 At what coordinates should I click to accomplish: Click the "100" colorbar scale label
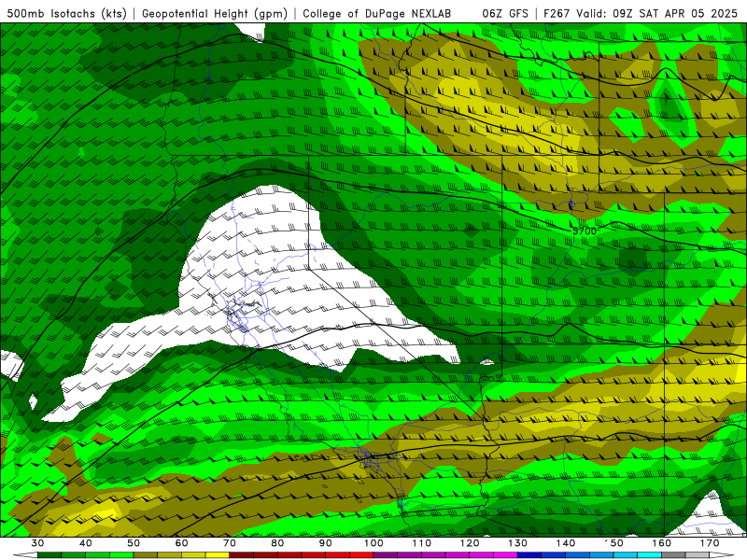[x=373, y=543]
